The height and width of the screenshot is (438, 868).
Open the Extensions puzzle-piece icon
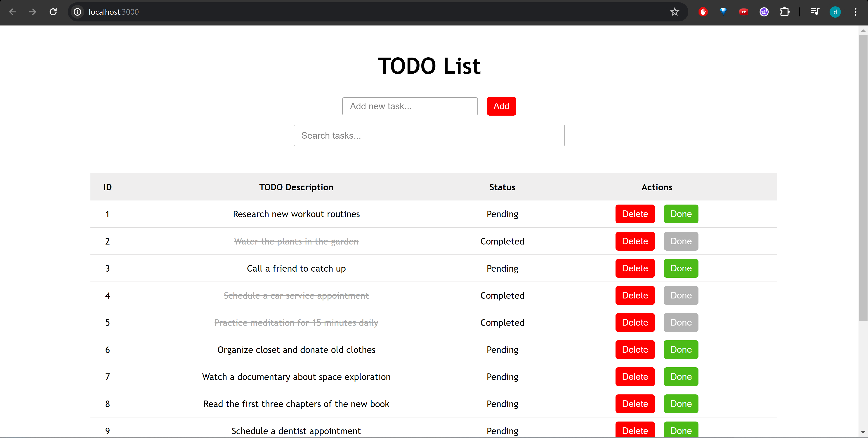point(785,12)
